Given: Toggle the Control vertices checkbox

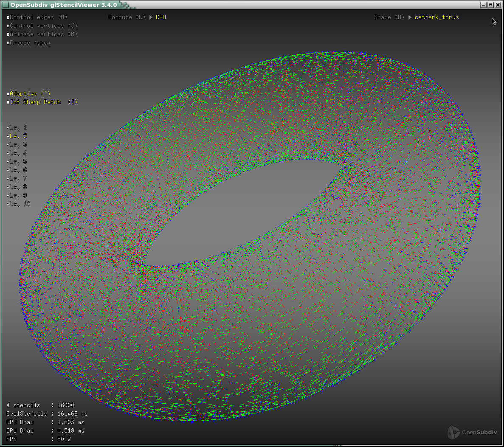Looking at the screenshot, I should click(8, 26).
